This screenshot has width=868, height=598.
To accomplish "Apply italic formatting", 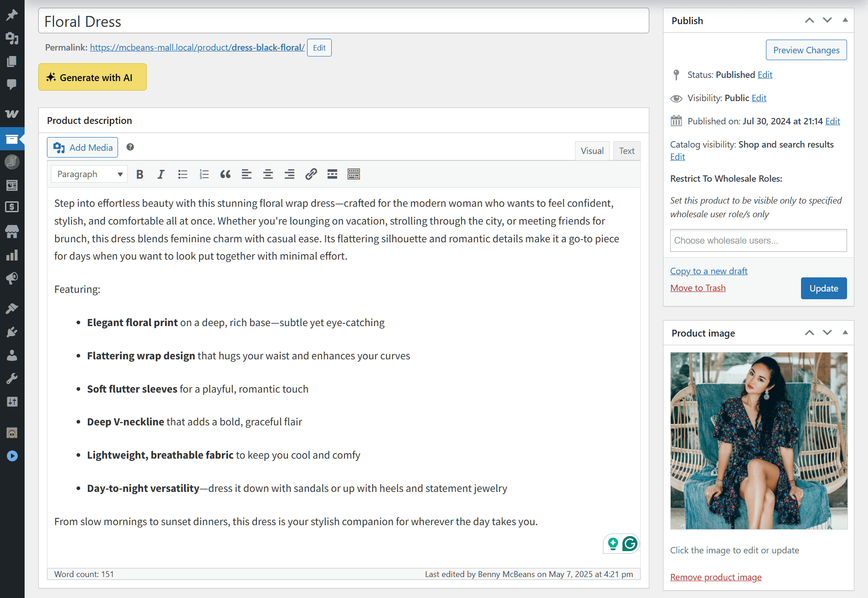I will [x=161, y=174].
